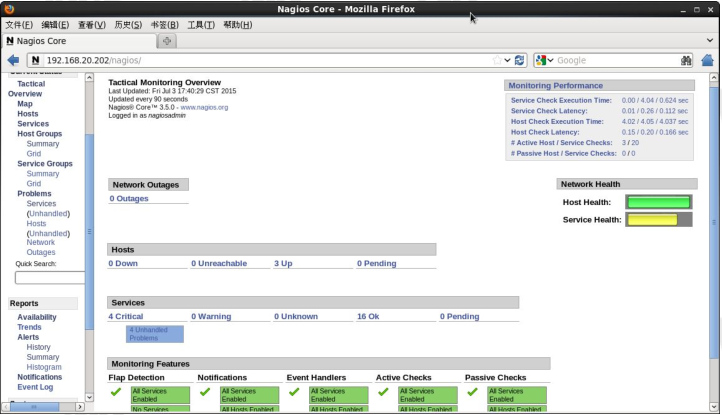Click the 0 Outages link

coord(129,199)
